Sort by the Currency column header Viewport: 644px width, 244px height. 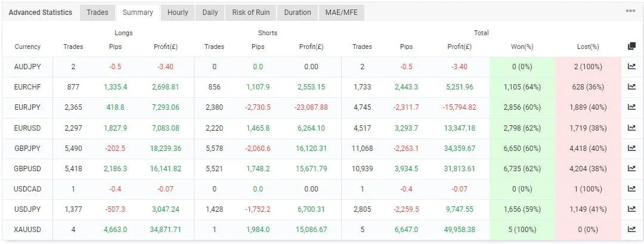click(27, 47)
